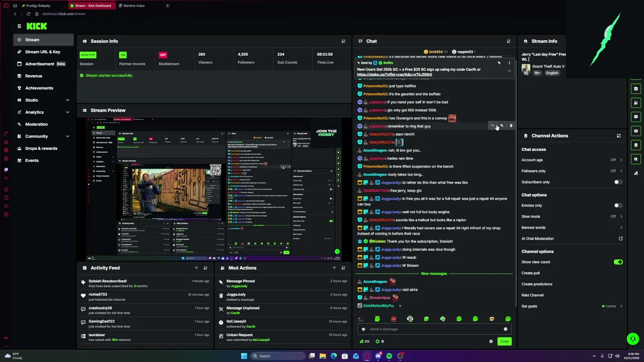This screenshot has width=644, height=362.
Task: Jump to New messages in chat
Action: click(434, 274)
